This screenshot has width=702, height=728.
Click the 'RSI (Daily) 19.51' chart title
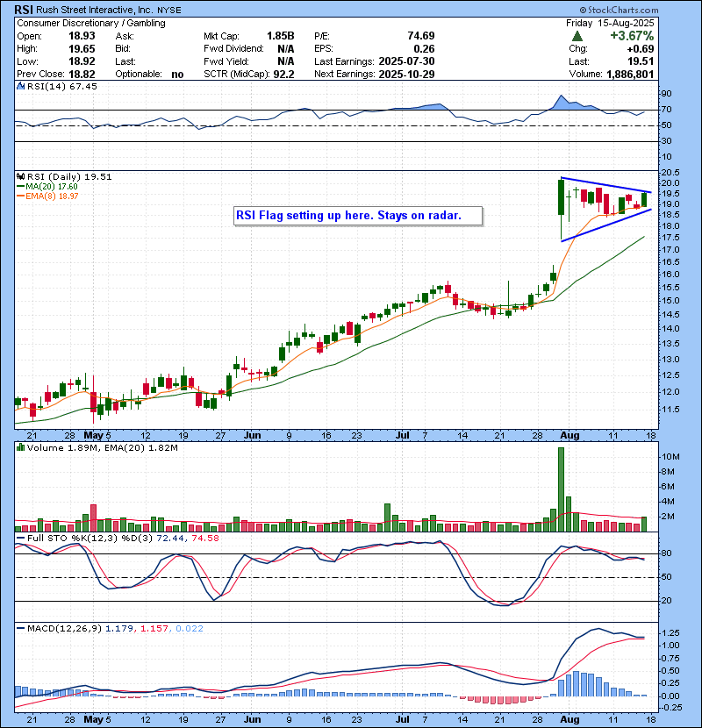coord(69,176)
